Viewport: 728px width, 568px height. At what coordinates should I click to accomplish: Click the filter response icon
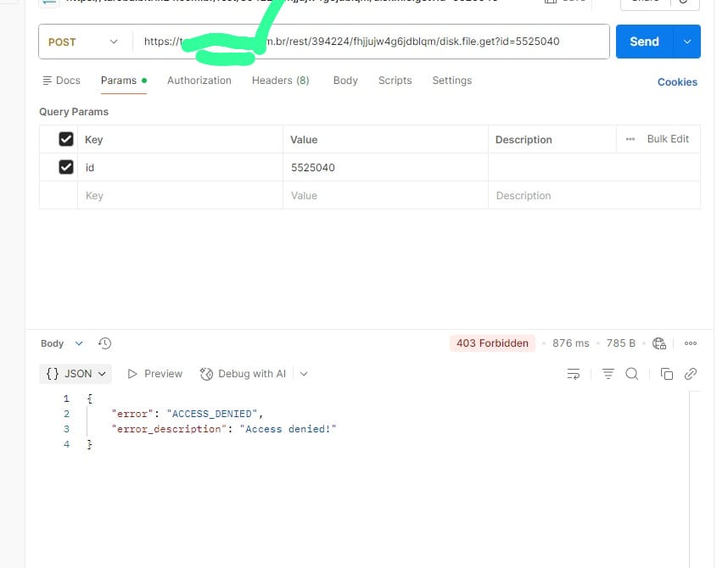pos(608,374)
